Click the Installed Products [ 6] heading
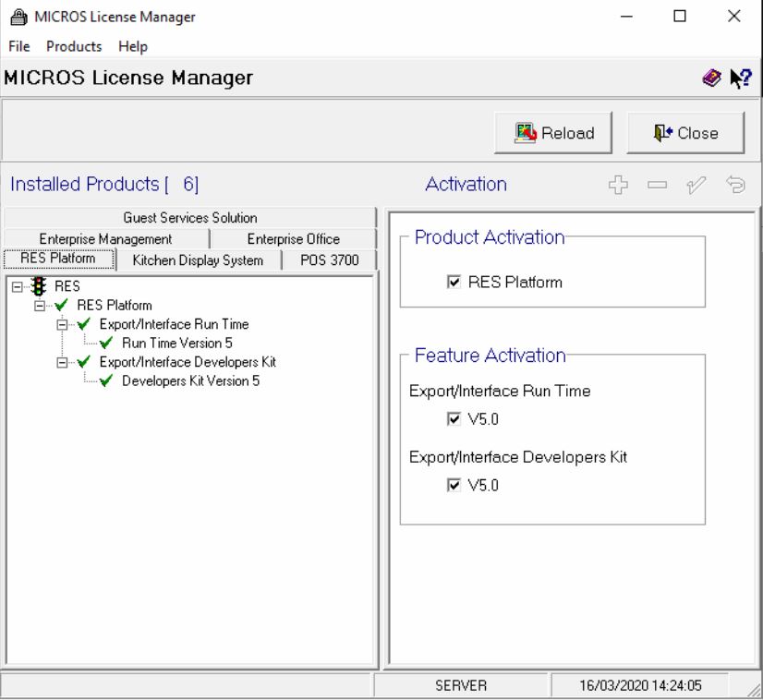 (104, 185)
